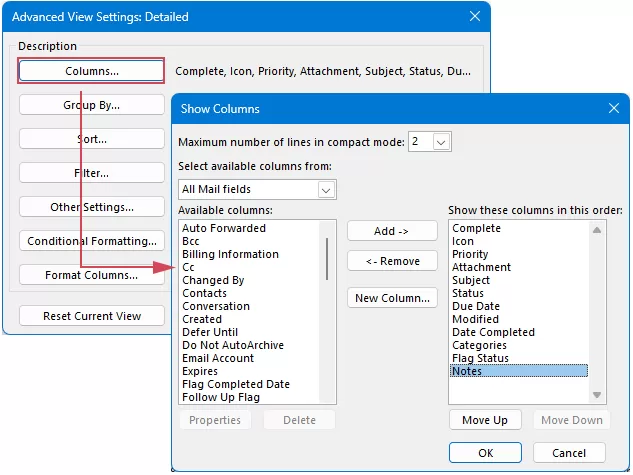Click the Move Down button
The image size is (633, 475).
pyautogui.click(x=572, y=420)
